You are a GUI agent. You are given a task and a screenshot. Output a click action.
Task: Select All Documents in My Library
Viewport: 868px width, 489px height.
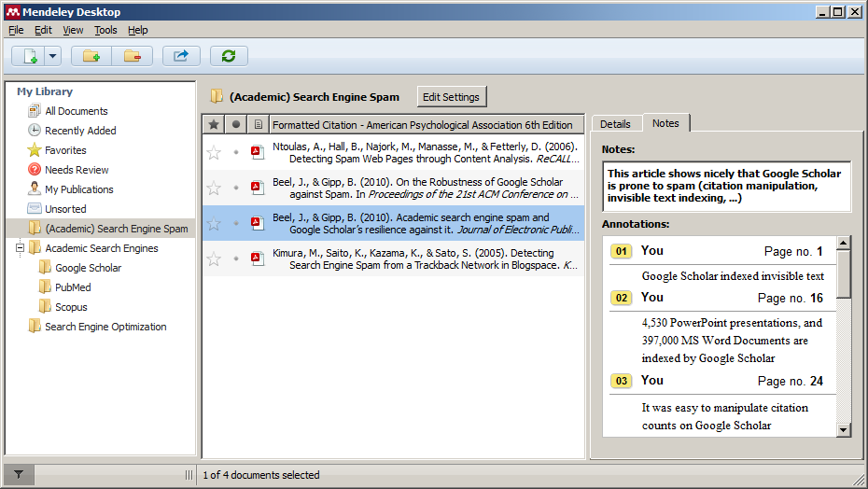[77, 111]
